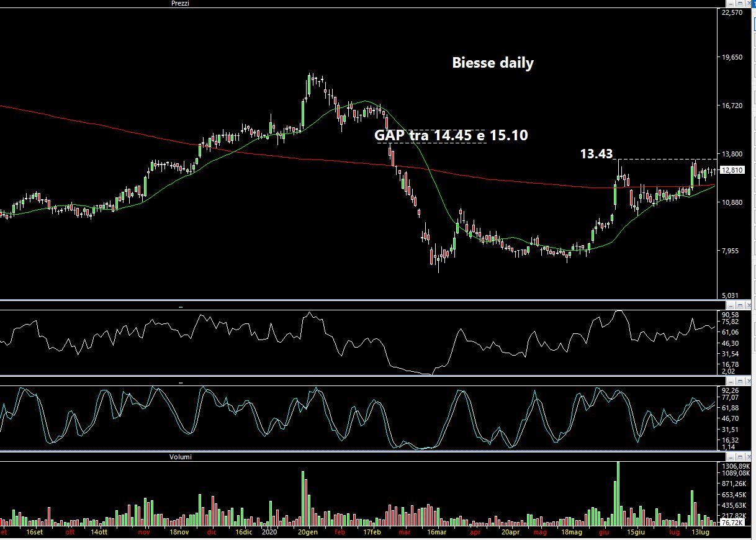The height and width of the screenshot is (540, 756).
Task: Close the pane with the 90,58 scale
Action: pyautogui.click(x=748, y=305)
